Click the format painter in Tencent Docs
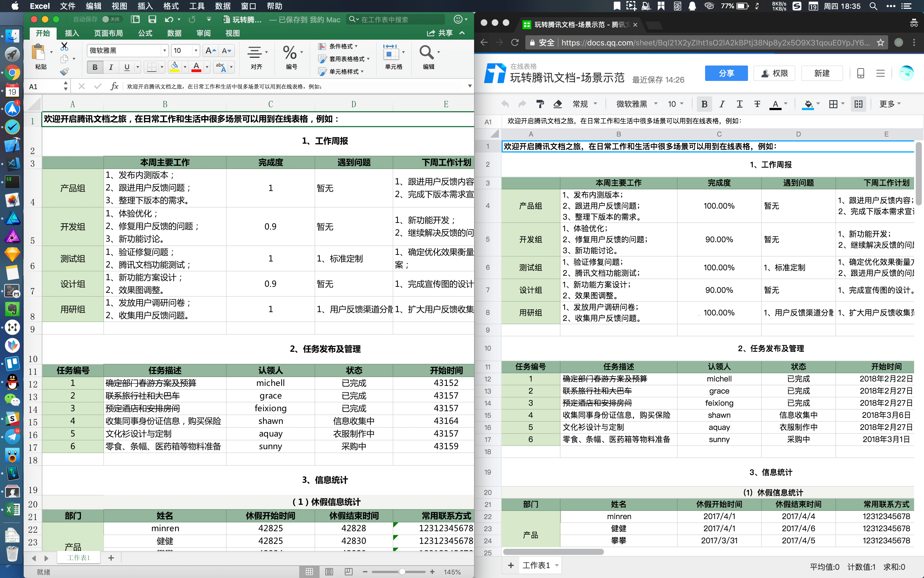 pos(540,104)
